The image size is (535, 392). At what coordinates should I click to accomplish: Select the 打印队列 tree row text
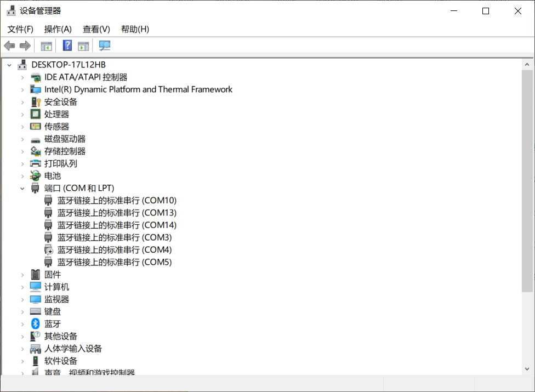[61, 163]
